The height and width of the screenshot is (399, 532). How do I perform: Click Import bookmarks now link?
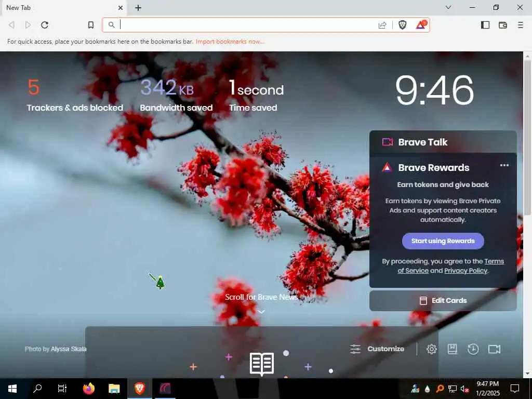(230, 42)
